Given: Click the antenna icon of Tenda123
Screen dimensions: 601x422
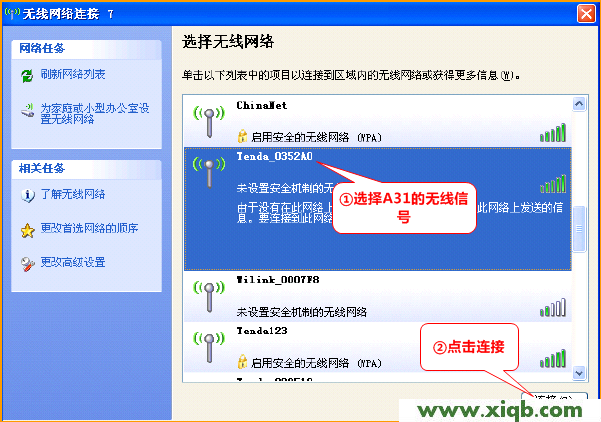Looking at the screenshot, I should tap(209, 347).
